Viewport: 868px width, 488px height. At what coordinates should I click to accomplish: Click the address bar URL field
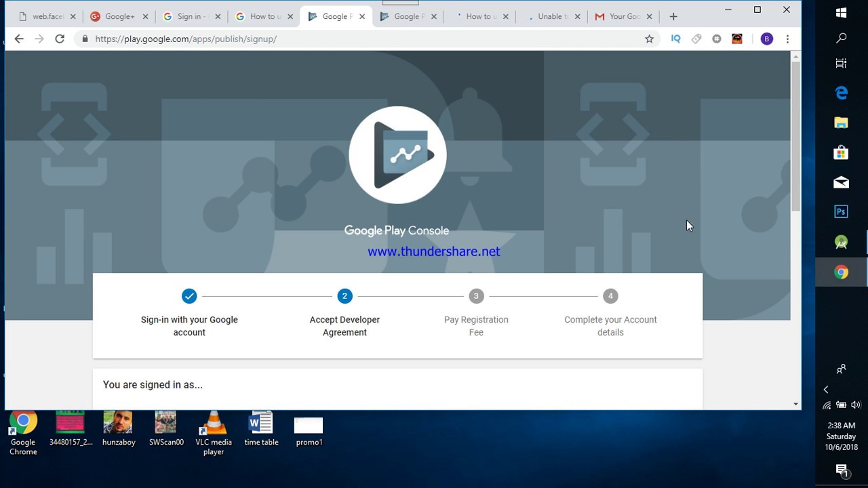[366, 39]
